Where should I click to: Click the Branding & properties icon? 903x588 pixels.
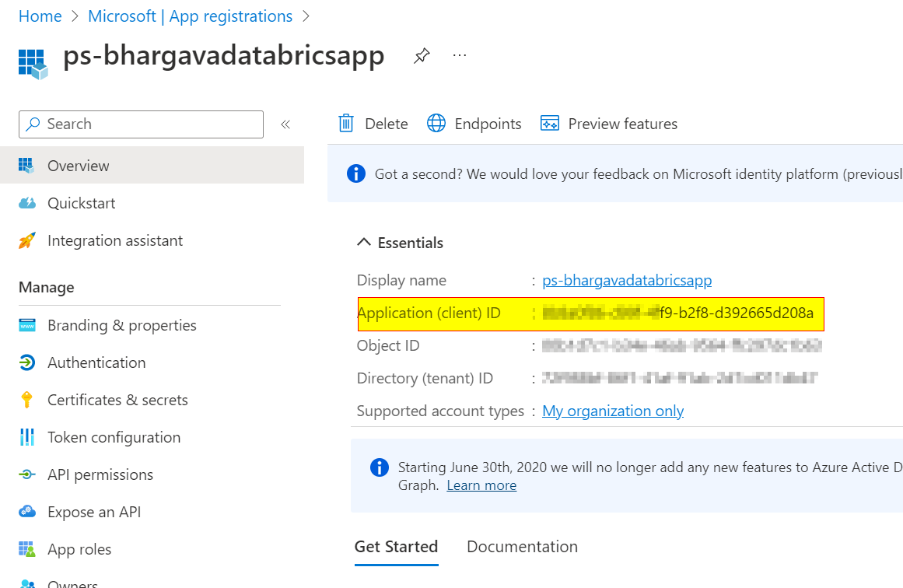click(x=27, y=325)
